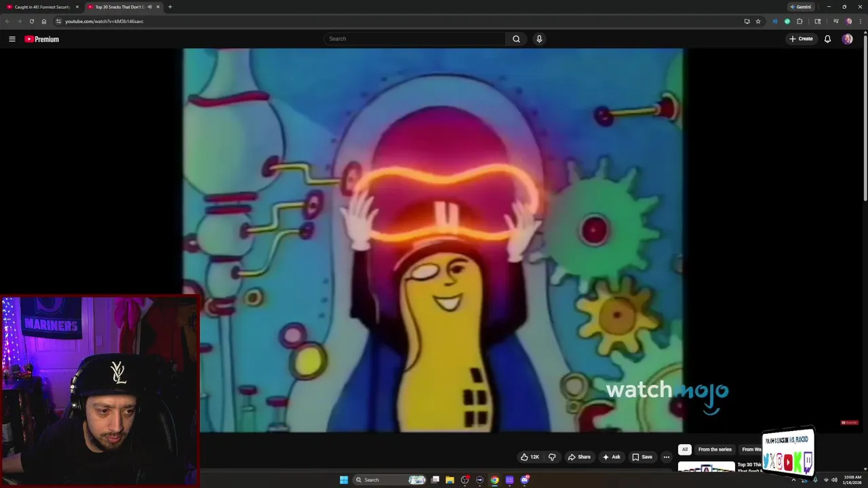Viewport: 868px width, 488px height.
Task: Open the Windows Start menu
Action: click(x=344, y=480)
